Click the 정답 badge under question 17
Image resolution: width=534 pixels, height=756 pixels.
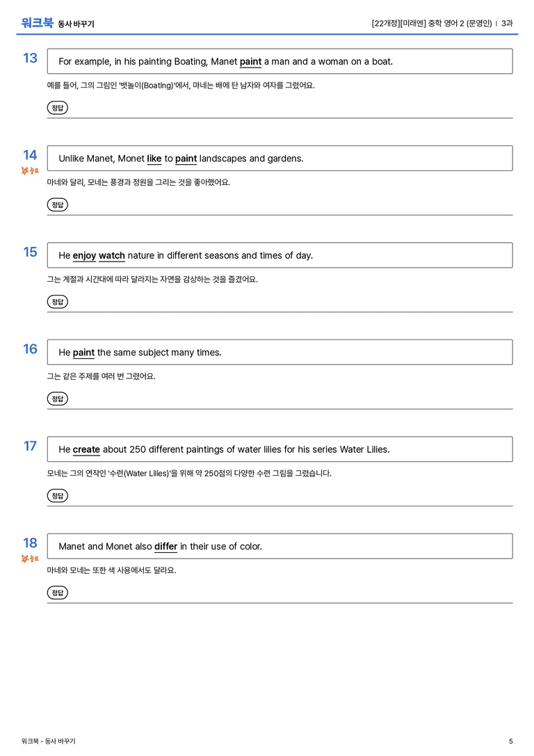click(x=57, y=495)
